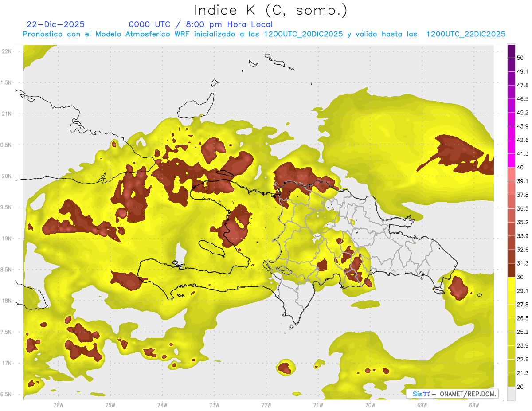
Task: Select the longitude axis label "72W"
Action: point(266,405)
